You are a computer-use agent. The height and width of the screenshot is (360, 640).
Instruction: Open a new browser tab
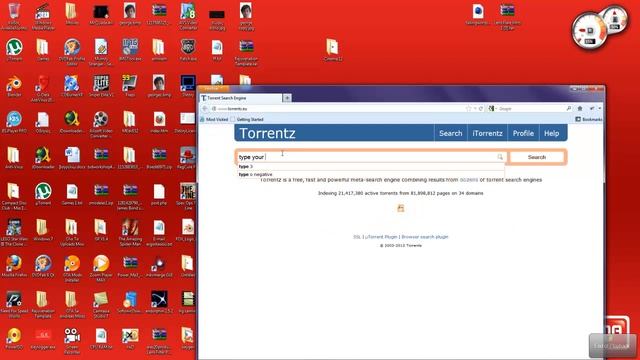pyautogui.click(x=287, y=98)
